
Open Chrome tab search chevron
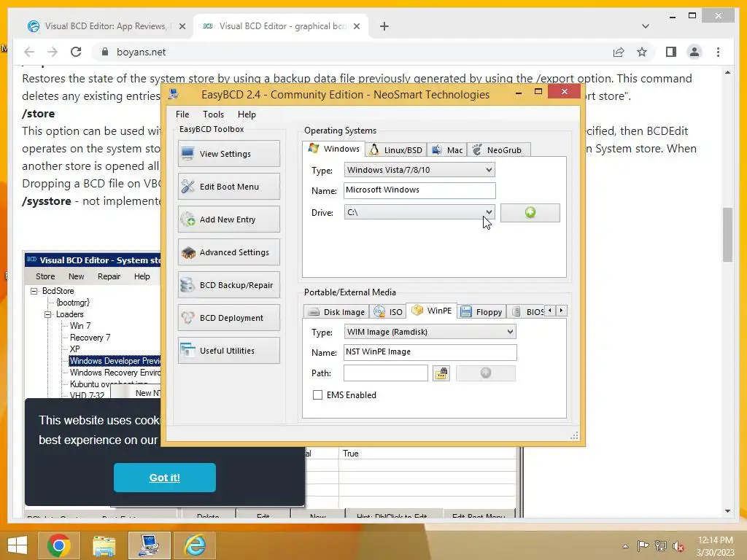[646, 26]
